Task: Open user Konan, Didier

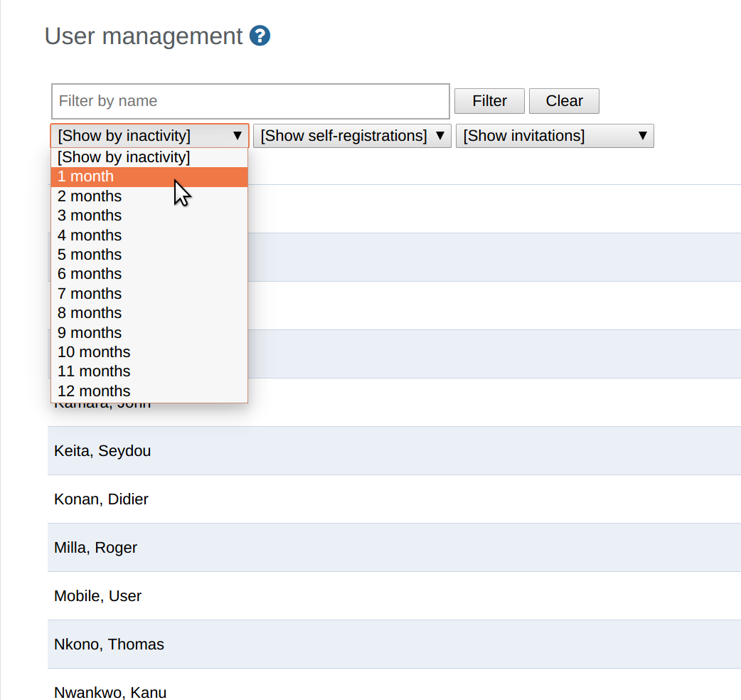Action: click(x=101, y=499)
